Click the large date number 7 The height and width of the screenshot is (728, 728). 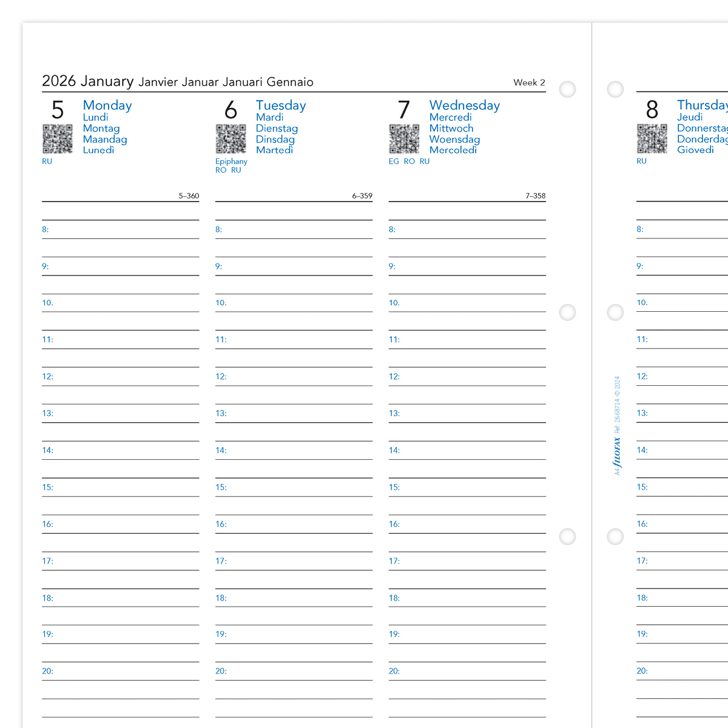404,110
